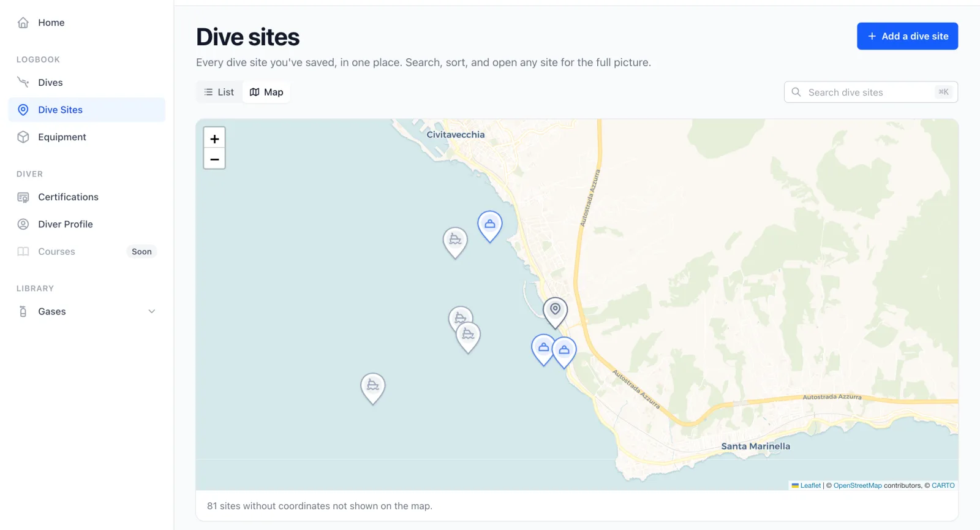The height and width of the screenshot is (530, 980).
Task: Zoom out the map with minus button
Action: click(x=214, y=159)
